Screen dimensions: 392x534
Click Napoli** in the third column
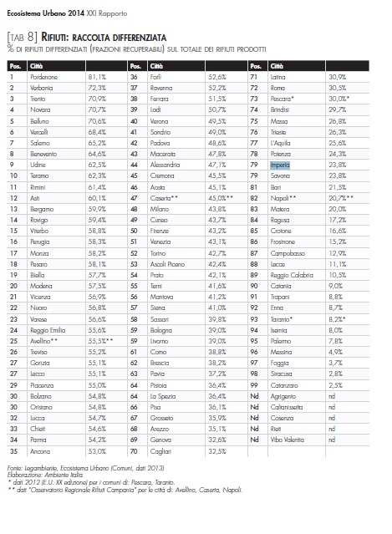pos(283,198)
